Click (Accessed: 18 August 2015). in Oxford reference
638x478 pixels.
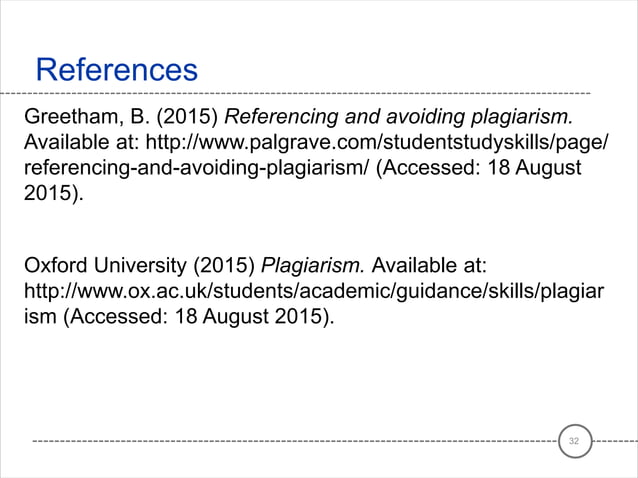tap(199, 316)
